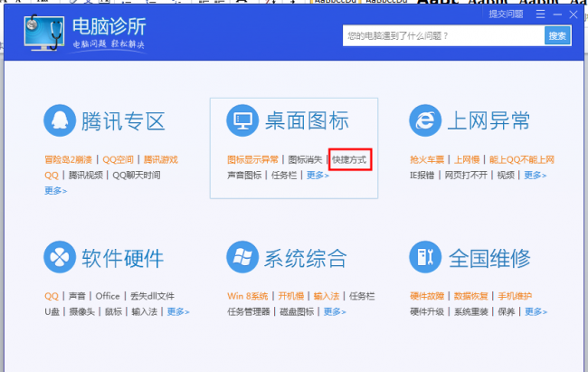Click the 保养 link

[507, 311]
